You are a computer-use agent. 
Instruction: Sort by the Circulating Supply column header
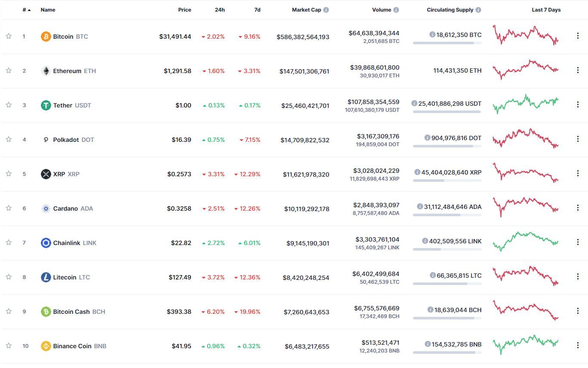point(450,10)
